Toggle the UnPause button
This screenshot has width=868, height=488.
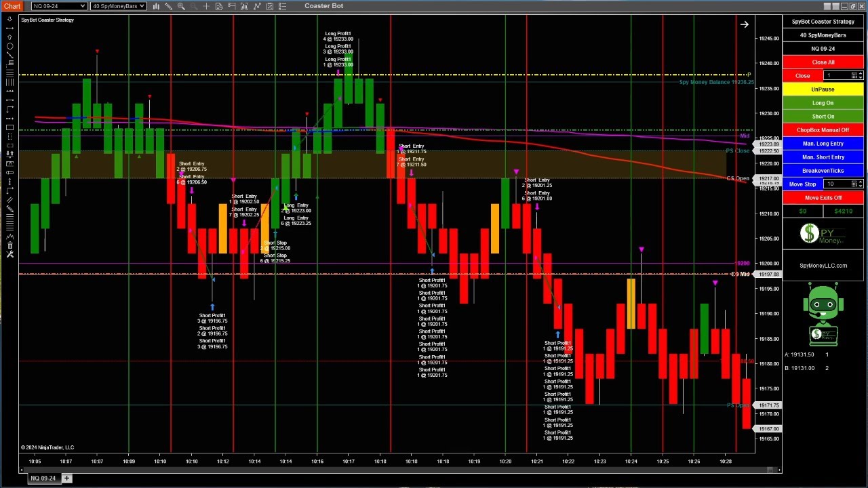[x=823, y=89]
